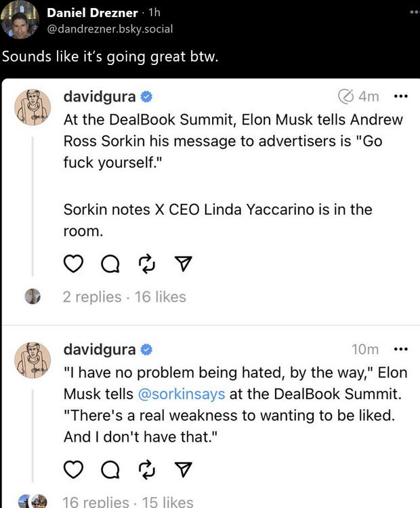Repost the "wanting to be liked" post

(146, 469)
